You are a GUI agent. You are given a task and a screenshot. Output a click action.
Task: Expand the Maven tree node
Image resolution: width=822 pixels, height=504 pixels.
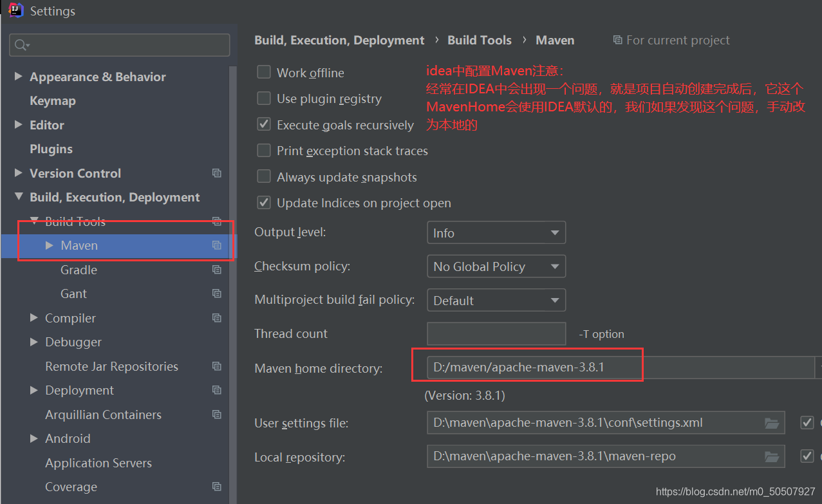[50, 245]
